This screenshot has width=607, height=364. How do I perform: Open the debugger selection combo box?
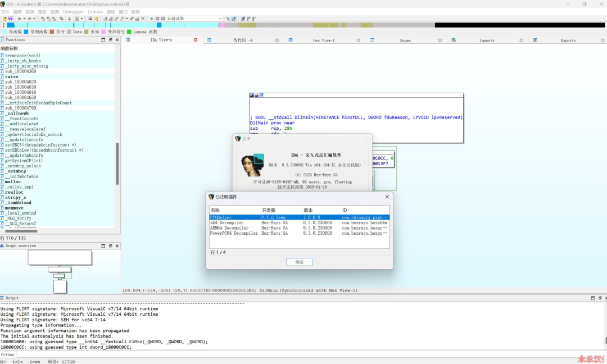[x=194, y=19]
